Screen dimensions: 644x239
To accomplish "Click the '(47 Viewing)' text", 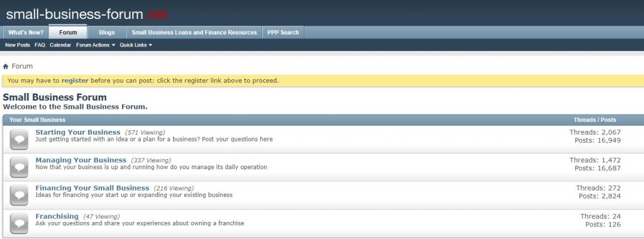I will [101, 216].
